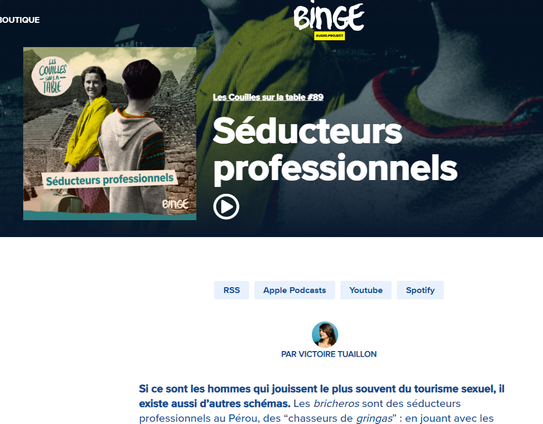Click the episode cover artwork thumbnail

[109, 133]
